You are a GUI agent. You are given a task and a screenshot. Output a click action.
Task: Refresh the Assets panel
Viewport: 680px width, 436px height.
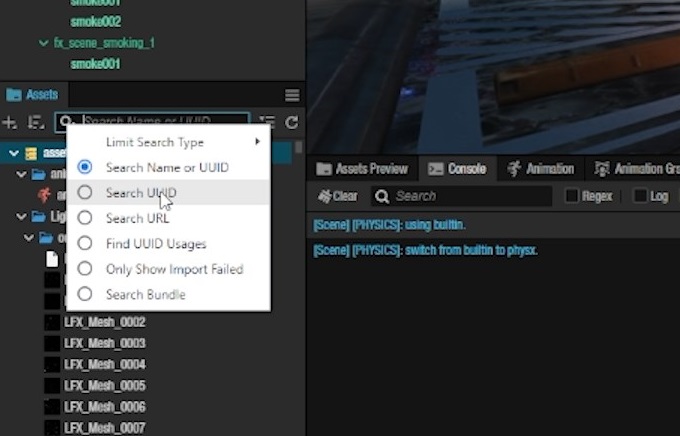pyautogui.click(x=292, y=122)
